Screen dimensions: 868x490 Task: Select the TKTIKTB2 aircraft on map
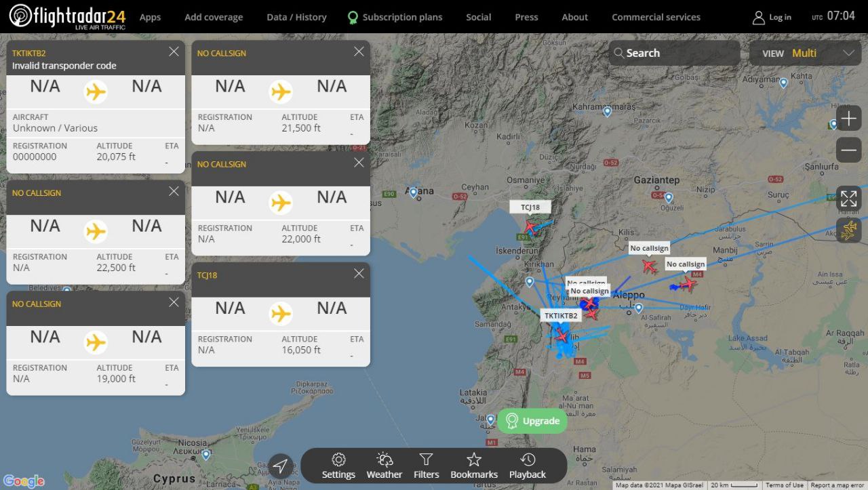[561, 335]
